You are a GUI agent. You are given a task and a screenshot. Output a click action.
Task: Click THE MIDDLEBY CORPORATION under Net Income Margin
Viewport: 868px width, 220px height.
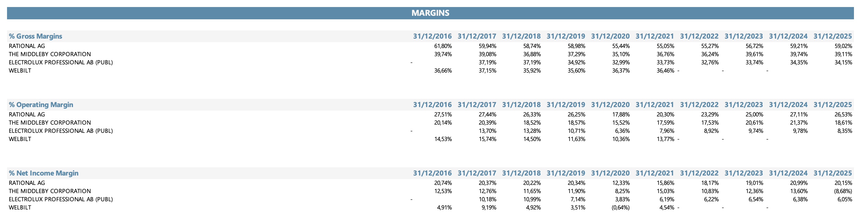[50, 191]
